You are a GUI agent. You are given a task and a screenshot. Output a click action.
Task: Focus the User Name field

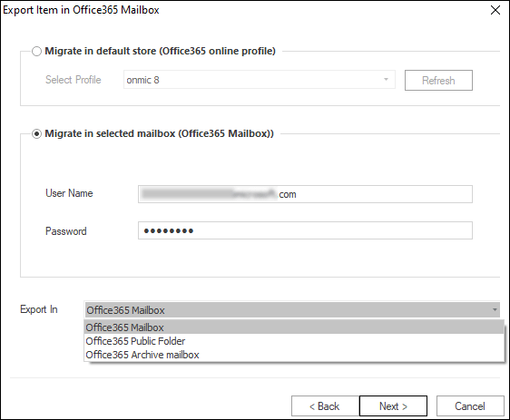click(305, 194)
